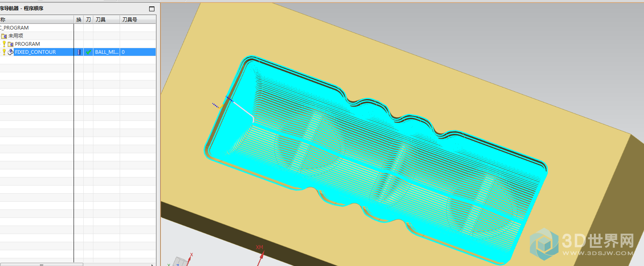644x266 pixels.
Task: Select the PROGRAM group in navigator
Action: tap(27, 44)
